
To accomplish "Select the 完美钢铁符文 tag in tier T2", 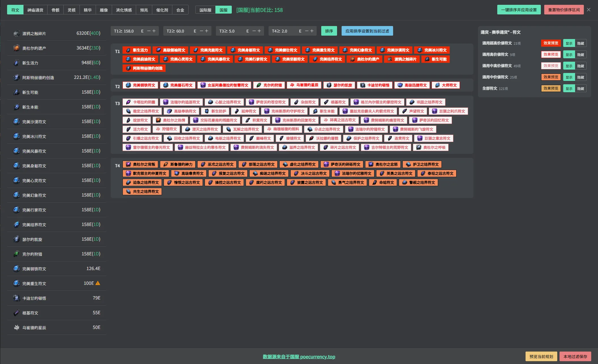I will (140, 85).
